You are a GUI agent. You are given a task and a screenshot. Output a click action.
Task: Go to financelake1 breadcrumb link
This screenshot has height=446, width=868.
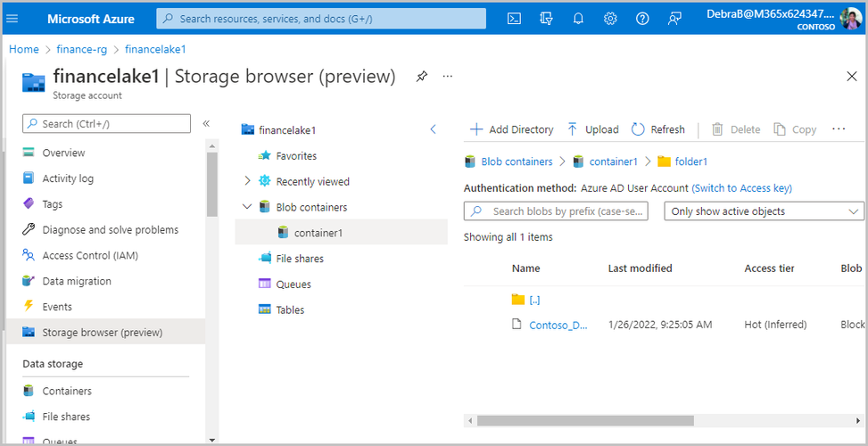point(155,49)
